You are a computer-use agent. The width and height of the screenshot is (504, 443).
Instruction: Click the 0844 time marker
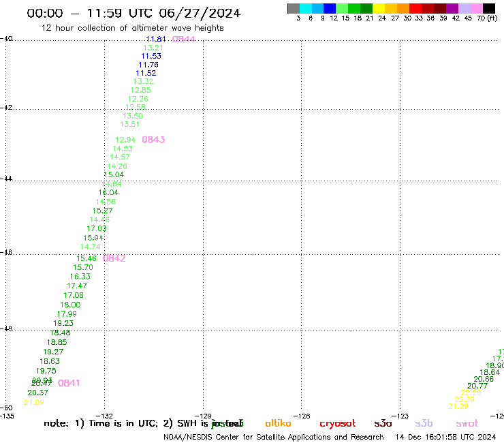183,40
